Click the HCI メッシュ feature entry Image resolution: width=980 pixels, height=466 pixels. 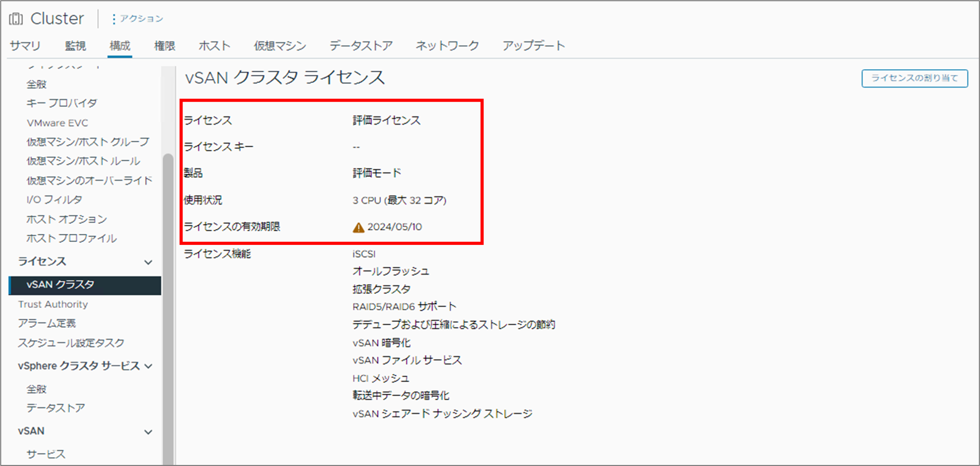tap(381, 378)
